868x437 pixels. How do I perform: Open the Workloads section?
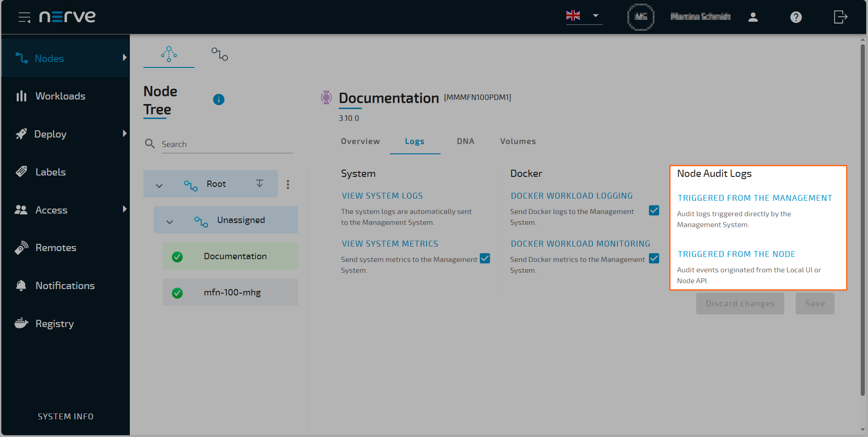coord(60,96)
